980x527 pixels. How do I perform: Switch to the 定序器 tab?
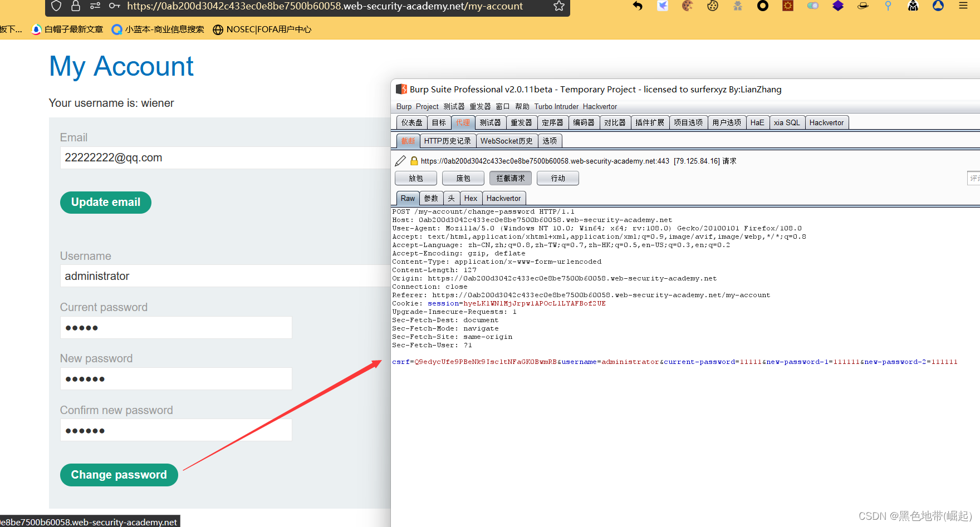tap(553, 122)
